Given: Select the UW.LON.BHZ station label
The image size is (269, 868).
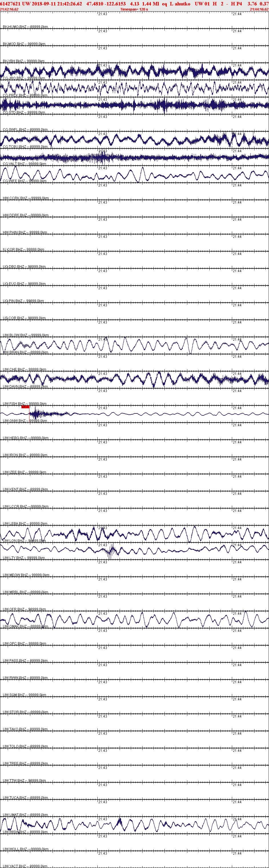Looking at the screenshot, I should 24,541.
